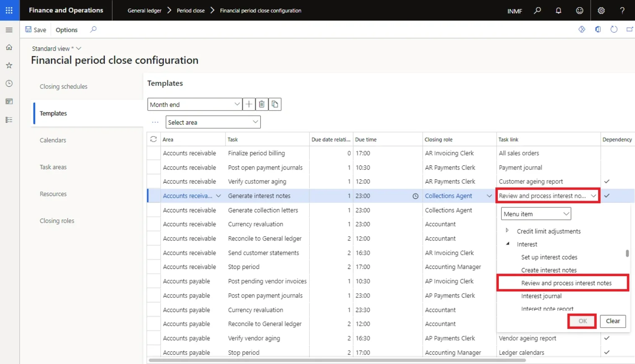635x364 pixels.
Task: Copy the template with duplicate icon
Action: click(275, 104)
